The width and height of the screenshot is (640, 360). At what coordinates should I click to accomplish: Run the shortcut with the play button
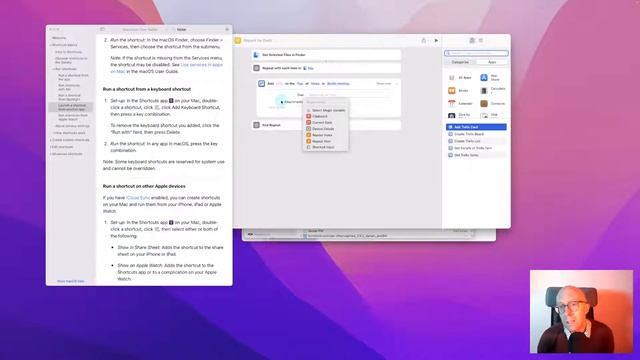[x=436, y=40]
